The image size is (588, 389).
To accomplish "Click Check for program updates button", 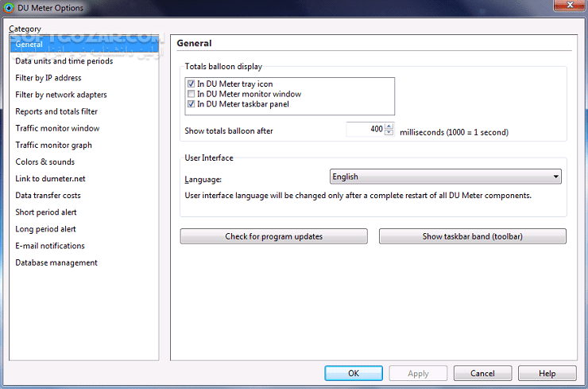I will coord(273,236).
